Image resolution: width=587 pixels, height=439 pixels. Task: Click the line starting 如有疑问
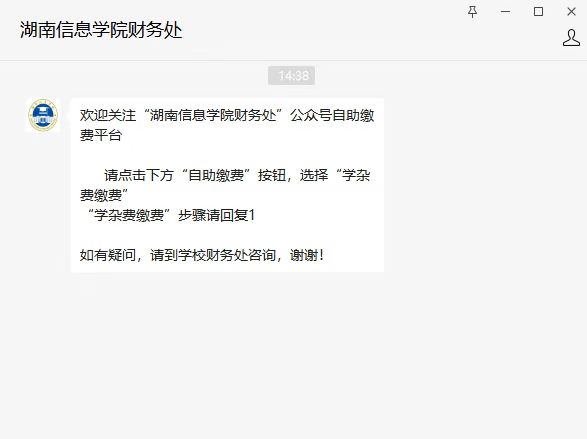tap(202, 255)
